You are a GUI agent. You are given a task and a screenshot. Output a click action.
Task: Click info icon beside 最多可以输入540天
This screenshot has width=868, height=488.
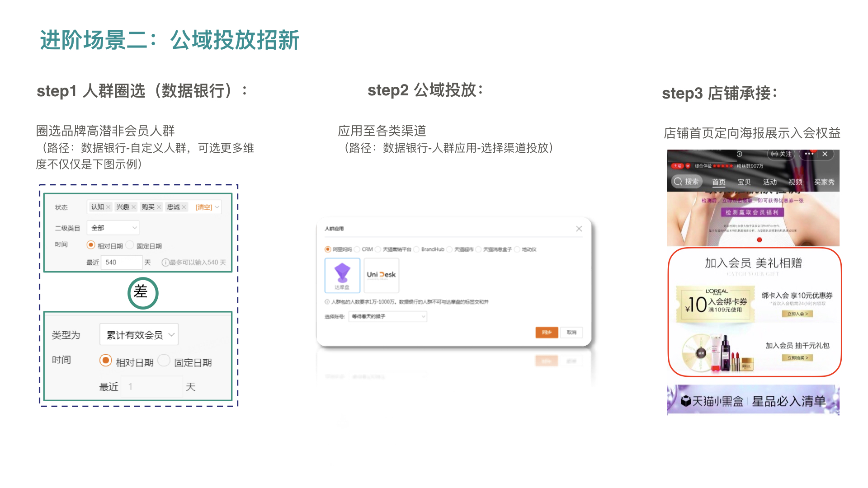coord(165,262)
